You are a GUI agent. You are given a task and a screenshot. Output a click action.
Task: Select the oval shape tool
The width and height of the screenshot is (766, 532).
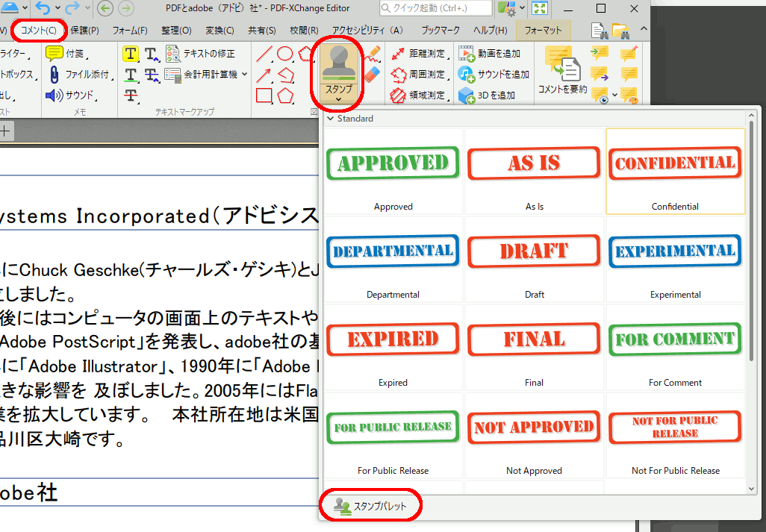[284, 53]
